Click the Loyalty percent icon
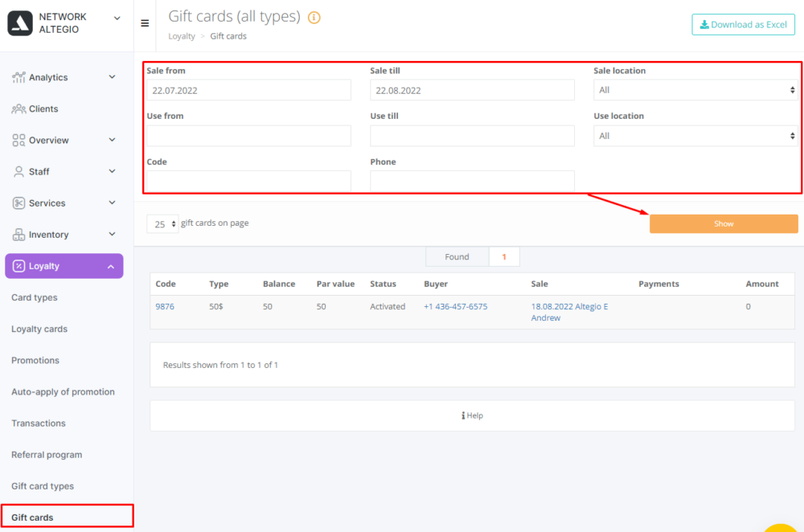 (18, 265)
